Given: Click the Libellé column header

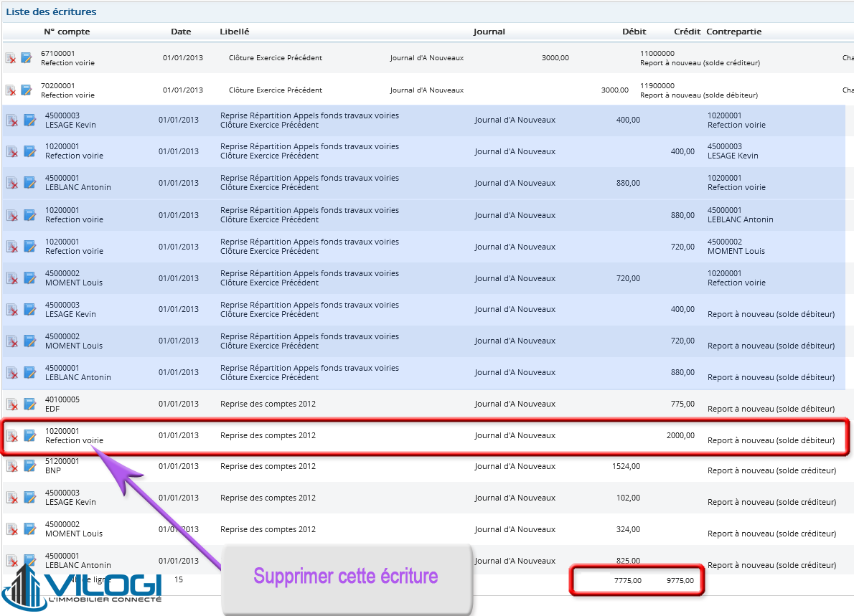Looking at the screenshot, I should coord(234,32).
